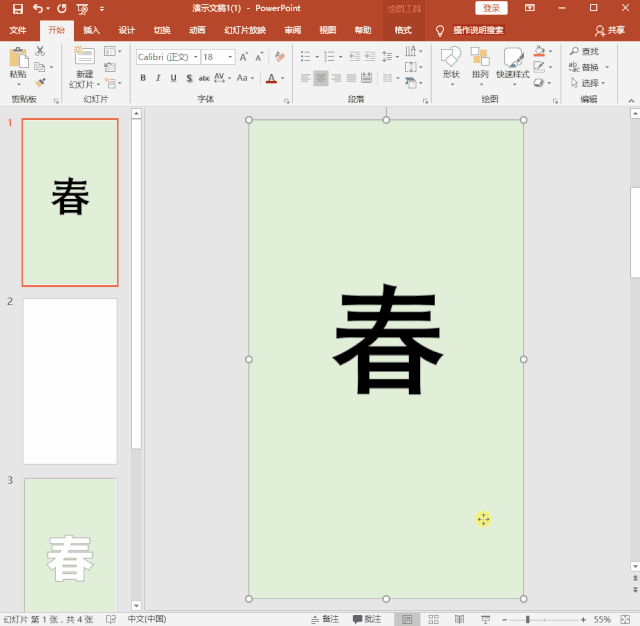Screen dimensions: 640x626
Task: Center align the text
Action: (x=321, y=78)
